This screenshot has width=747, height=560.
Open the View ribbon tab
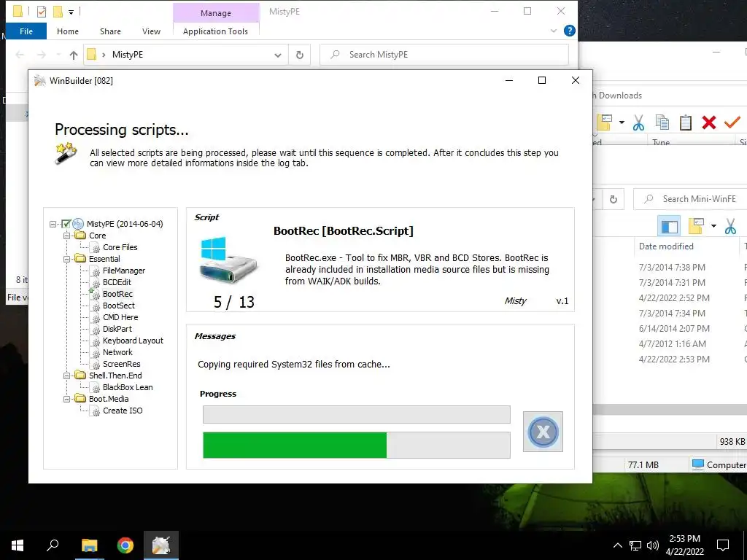(152, 31)
